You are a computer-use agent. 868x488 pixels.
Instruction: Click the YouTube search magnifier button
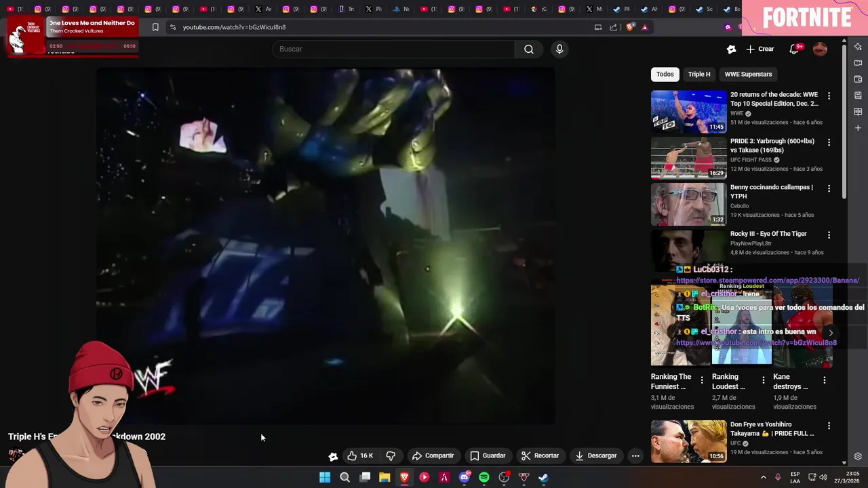coord(528,49)
